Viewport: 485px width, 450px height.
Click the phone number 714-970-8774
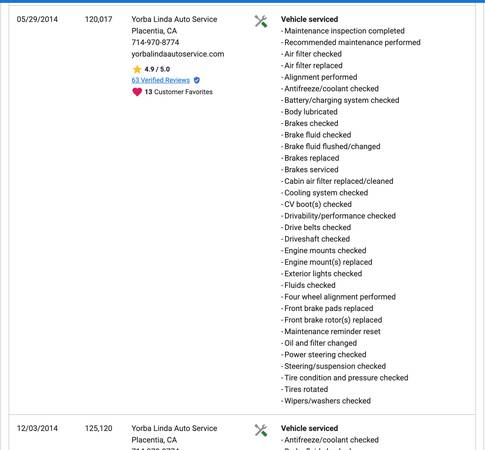[x=155, y=42]
